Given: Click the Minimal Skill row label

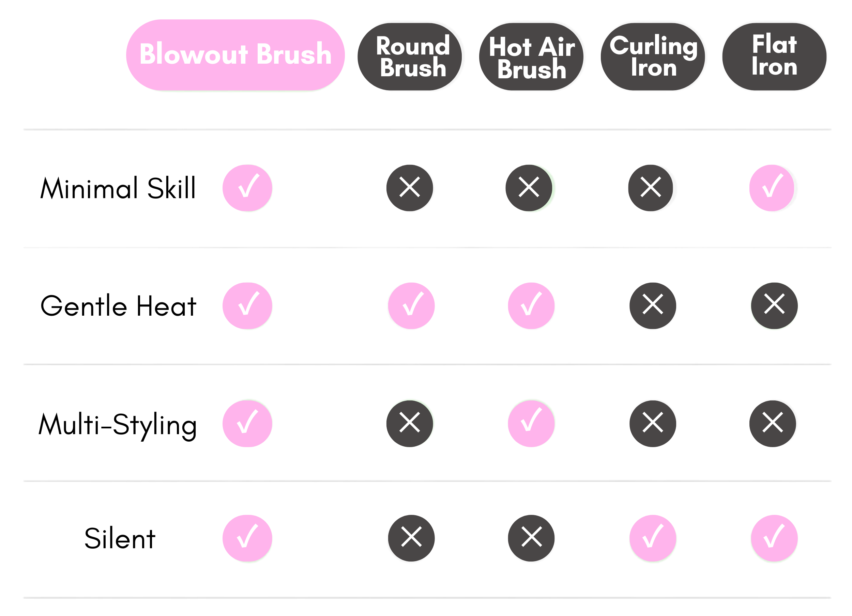Looking at the screenshot, I should (x=118, y=188).
